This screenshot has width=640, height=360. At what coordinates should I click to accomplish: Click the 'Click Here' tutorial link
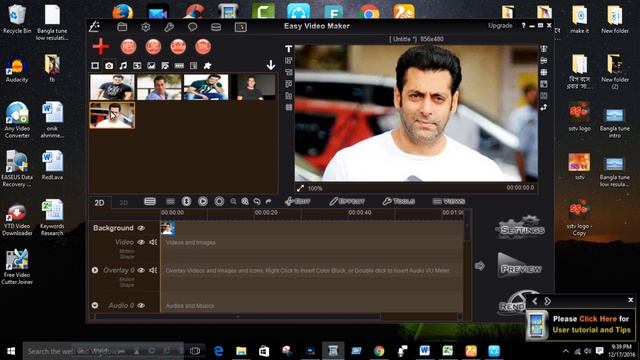click(598, 319)
